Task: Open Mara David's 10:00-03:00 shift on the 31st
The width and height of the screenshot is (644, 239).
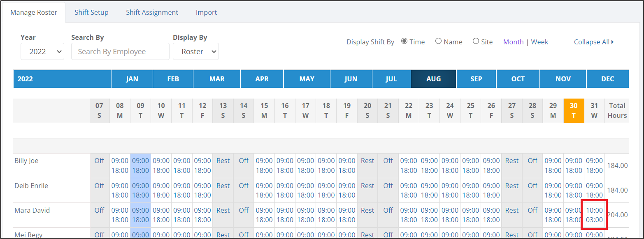Action: point(594,215)
